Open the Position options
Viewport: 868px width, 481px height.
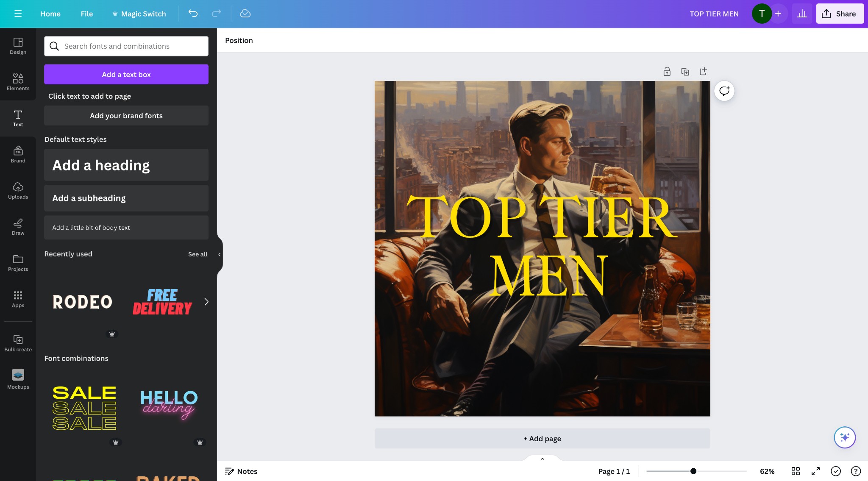[239, 40]
